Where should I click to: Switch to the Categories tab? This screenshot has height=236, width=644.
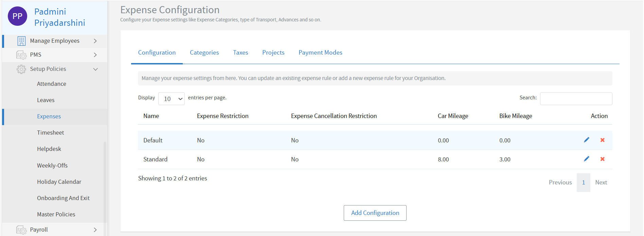point(204,53)
